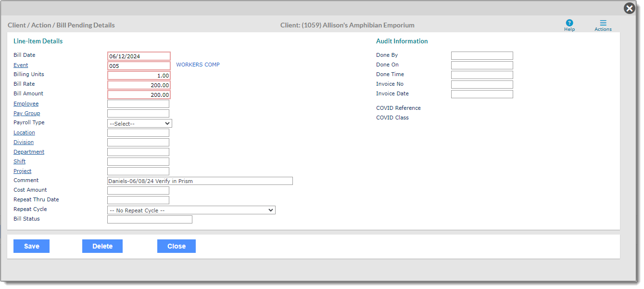Open the Repeat Cycle dropdown
Screen dimensions: 644x289
coord(191,210)
